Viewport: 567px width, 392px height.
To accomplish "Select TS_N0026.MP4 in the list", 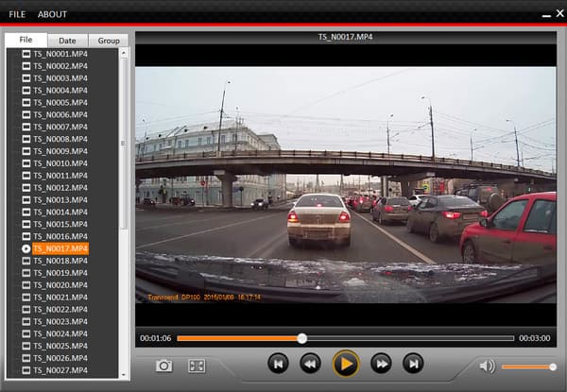I will 60,358.
